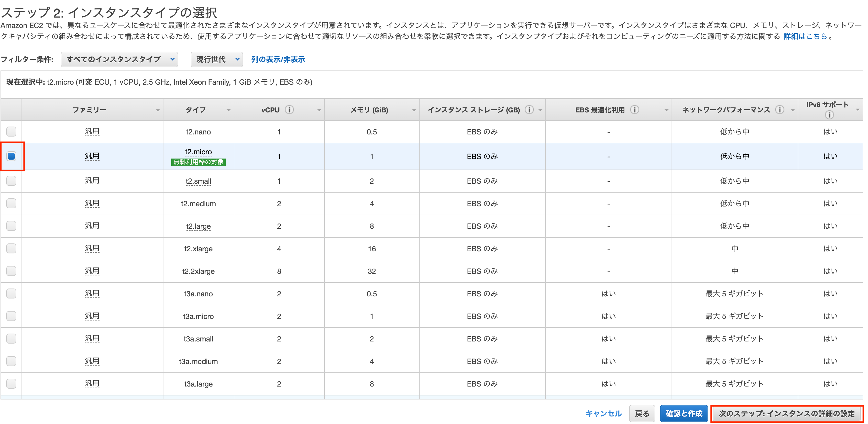Image resolution: width=868 pixels, height=424 pixels.
Task: Click the EBS 最適化利用 info icon
Action: coord(635,110)
